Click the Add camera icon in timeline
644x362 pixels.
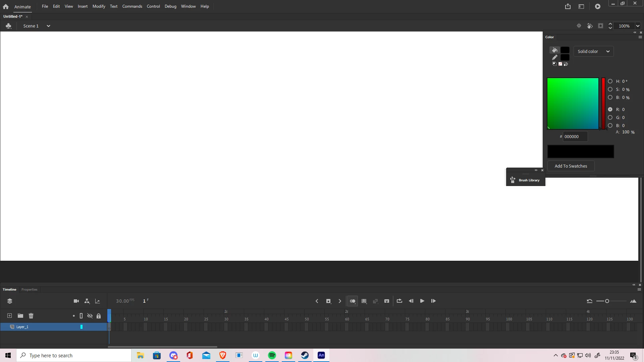point(76,301)
